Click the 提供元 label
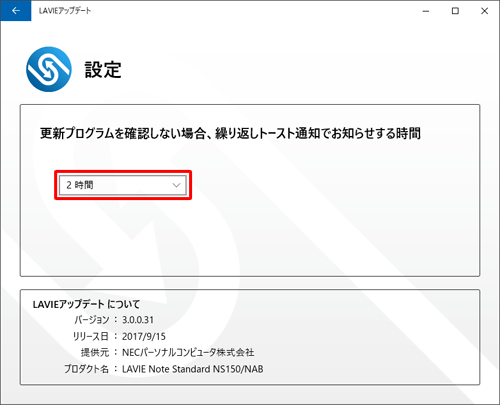The width and height of the screenshot is (500, 405). (95, 353)
